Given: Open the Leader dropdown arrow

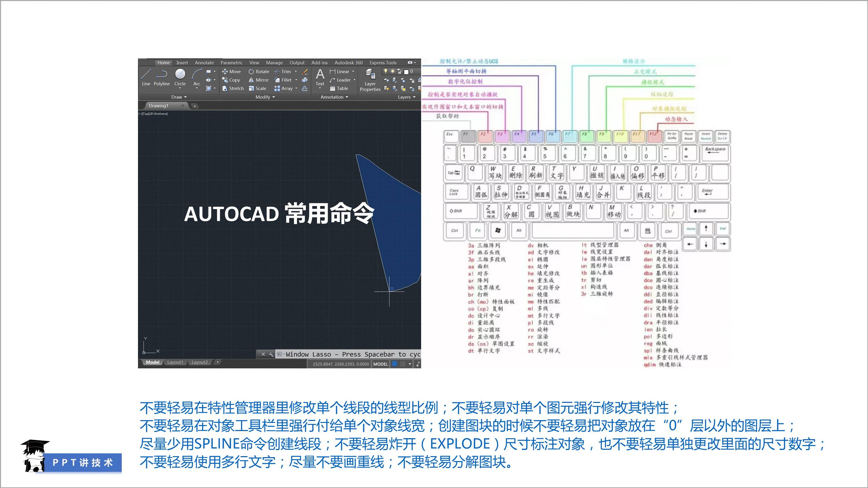Looking at the screenshot, I should [x=354, y=80].
